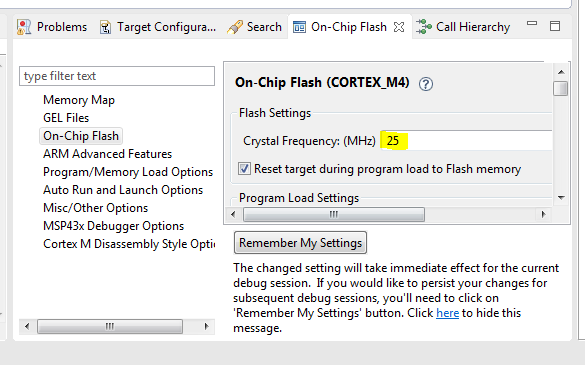Click the right arrow of list scrollbar
This screenshot has height=365, width=585.
coord(206,327)
